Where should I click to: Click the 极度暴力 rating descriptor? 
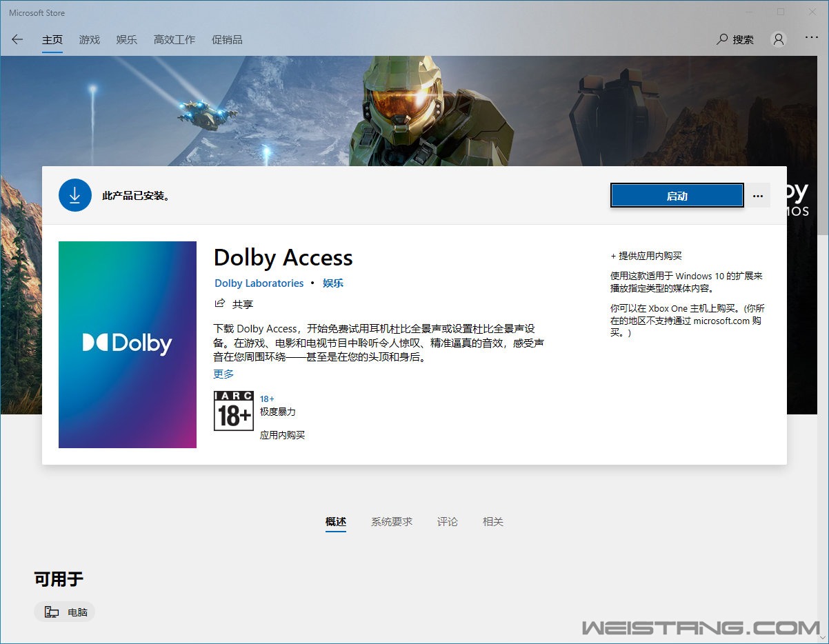click(x=277, y=412)
